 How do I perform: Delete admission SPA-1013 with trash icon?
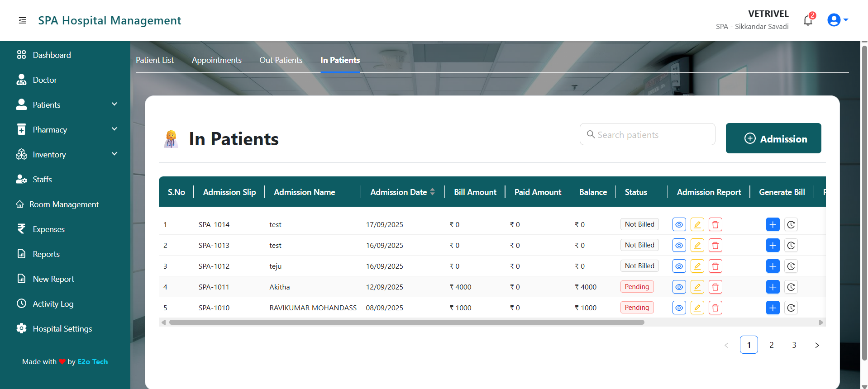coord(715,246)
